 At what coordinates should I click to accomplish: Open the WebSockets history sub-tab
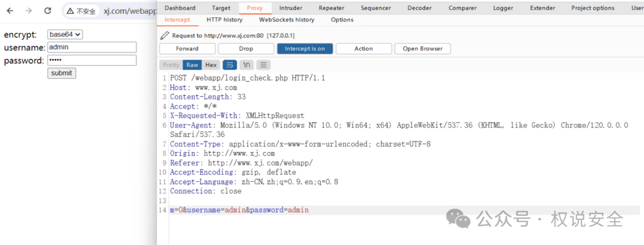tap(287, 20)
